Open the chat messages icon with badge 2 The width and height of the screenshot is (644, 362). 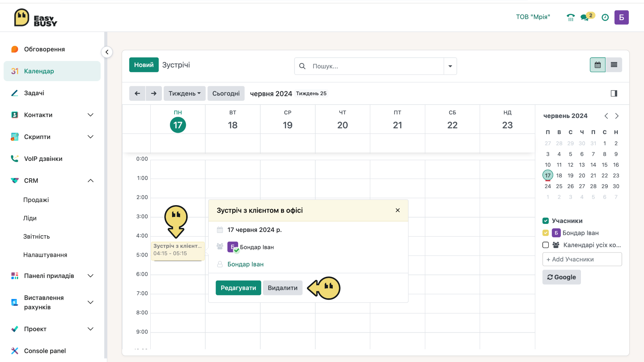tap(587, 17)
